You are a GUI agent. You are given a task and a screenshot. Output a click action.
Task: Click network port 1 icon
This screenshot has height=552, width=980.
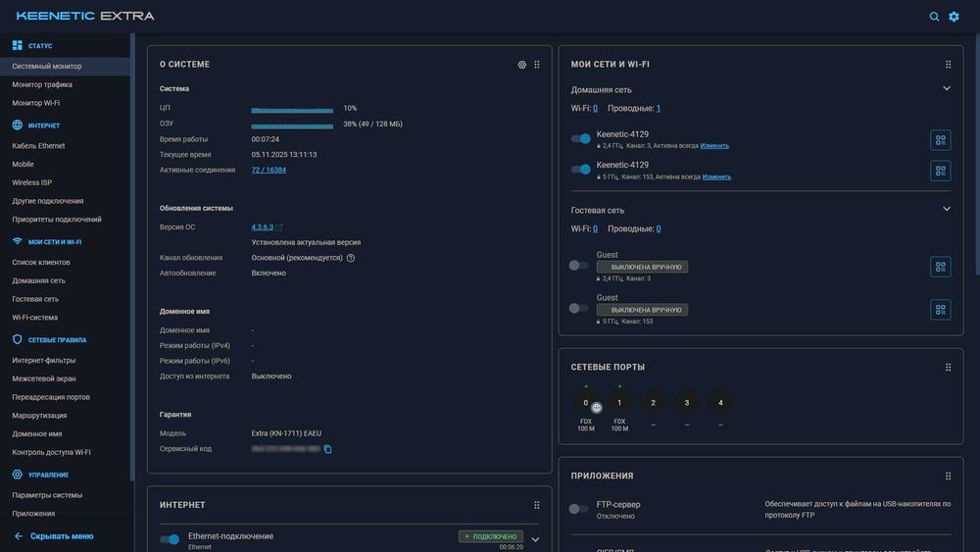point(619,403)
